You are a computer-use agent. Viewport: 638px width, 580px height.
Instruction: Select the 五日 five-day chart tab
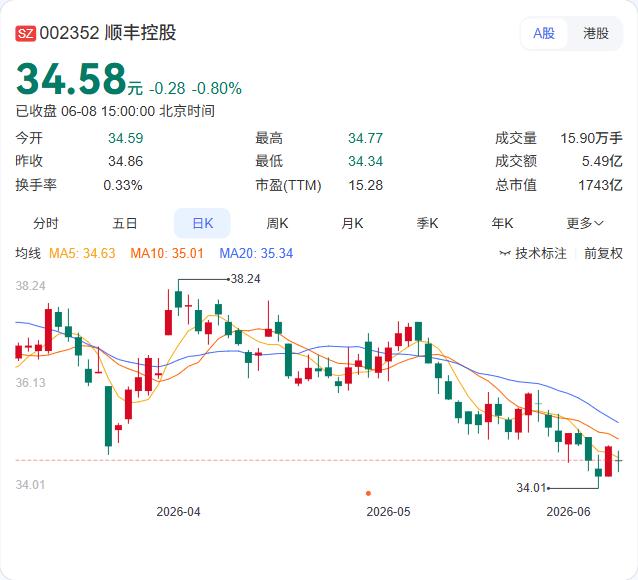(x=125, y=223)
